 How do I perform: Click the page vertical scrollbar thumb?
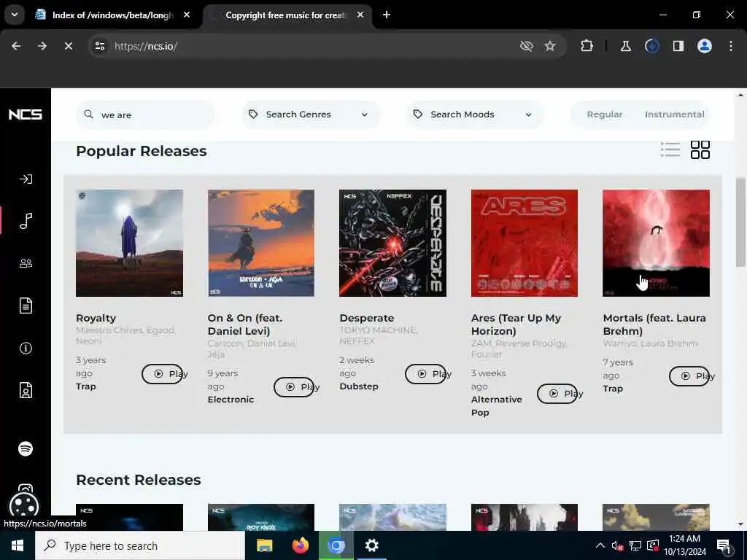740,222
